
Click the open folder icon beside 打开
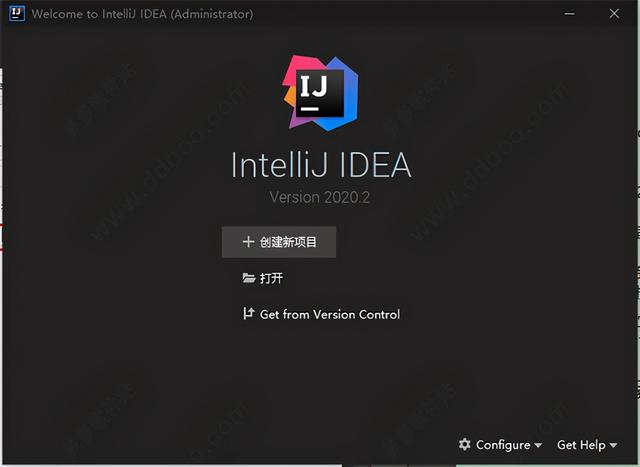pos(249,278)
